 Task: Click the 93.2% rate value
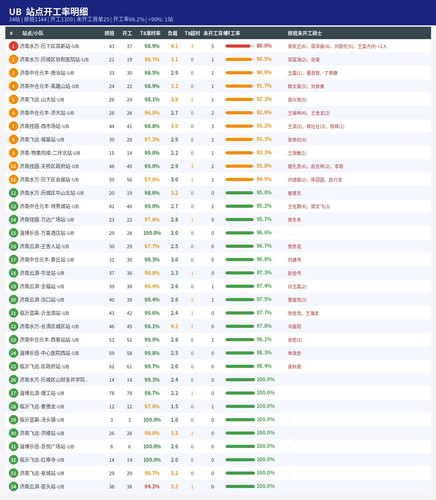pyautogui.click(x=264, y=126)
